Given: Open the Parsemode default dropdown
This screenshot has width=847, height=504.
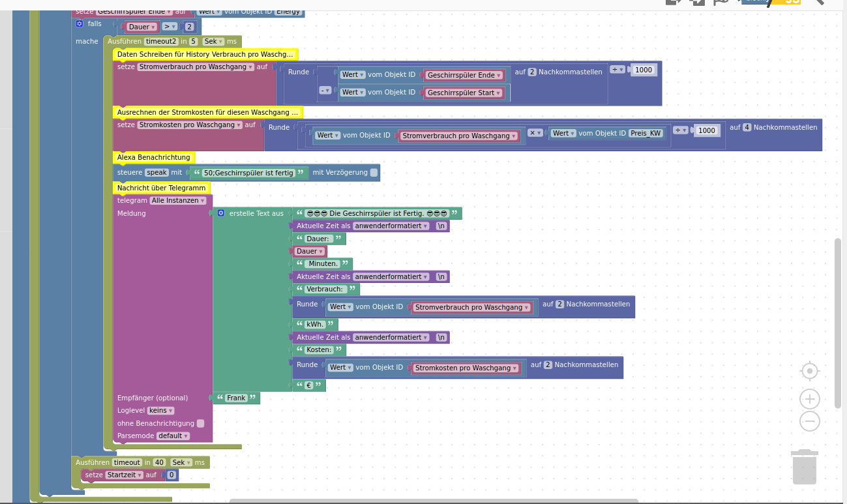Looking at the screenshot, I should [173, 436].
